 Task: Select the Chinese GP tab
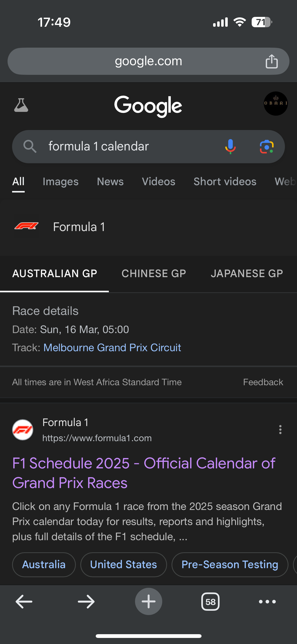[154, 274]
